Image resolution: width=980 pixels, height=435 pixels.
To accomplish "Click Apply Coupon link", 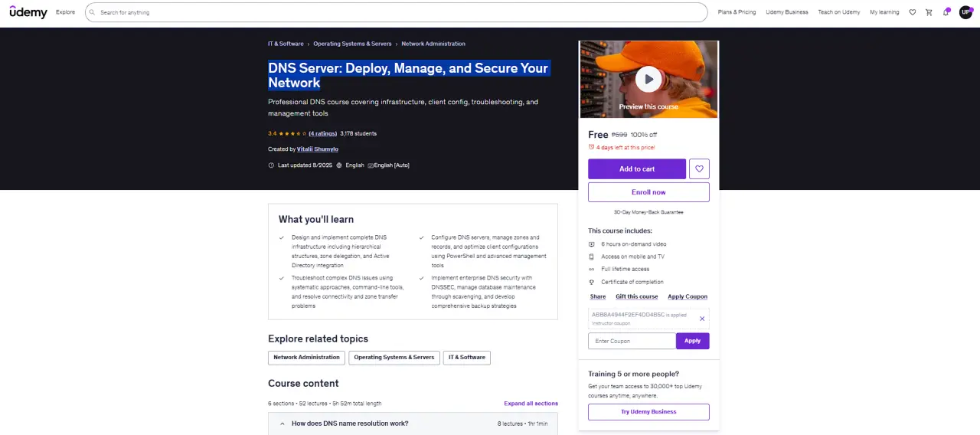I will [688, 296].
